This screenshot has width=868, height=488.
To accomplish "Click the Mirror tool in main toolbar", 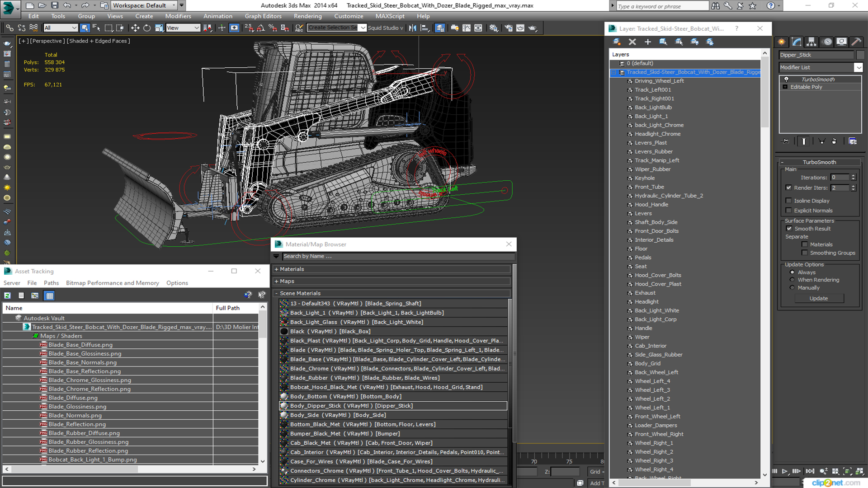I will coord(412,28).
